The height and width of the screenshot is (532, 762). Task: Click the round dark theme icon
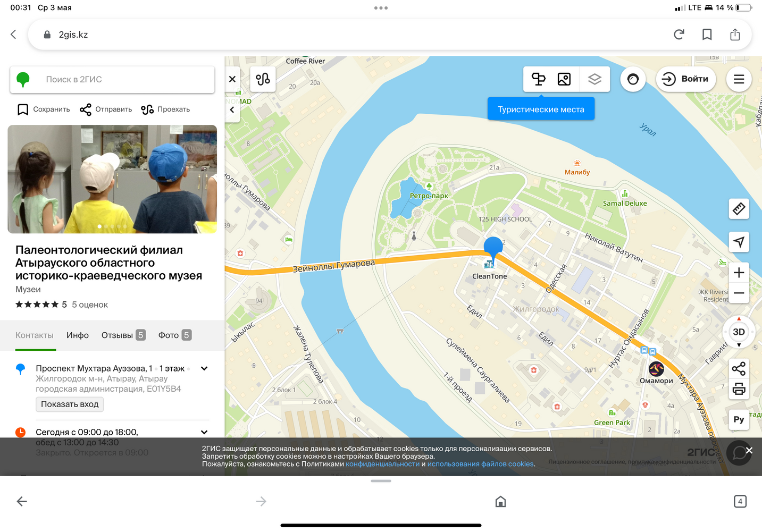[633, 79]
